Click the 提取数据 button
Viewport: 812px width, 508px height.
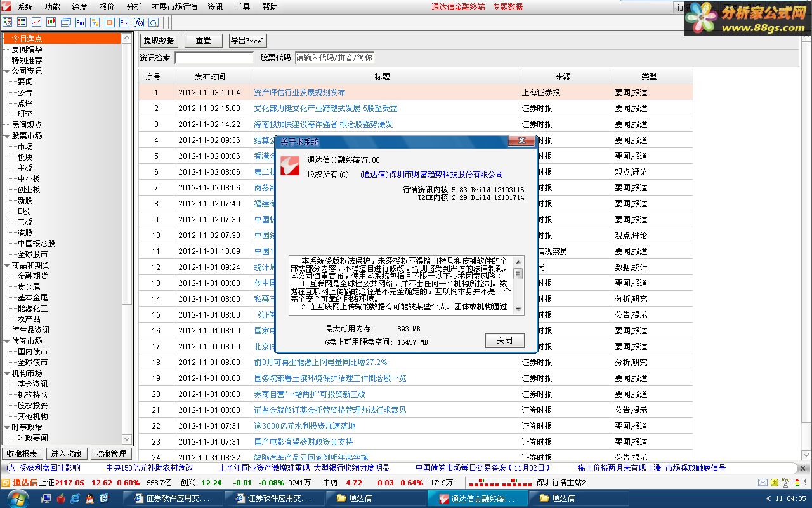click(x=159, y=41)
